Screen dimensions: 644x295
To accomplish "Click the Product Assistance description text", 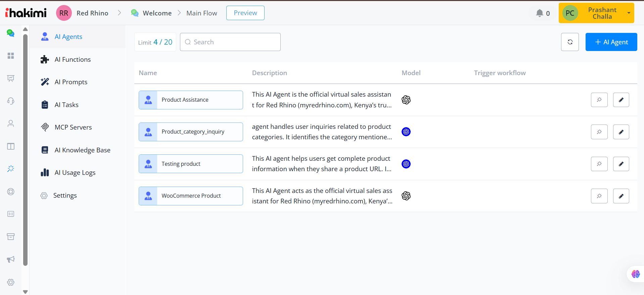I will pos(322,100).
